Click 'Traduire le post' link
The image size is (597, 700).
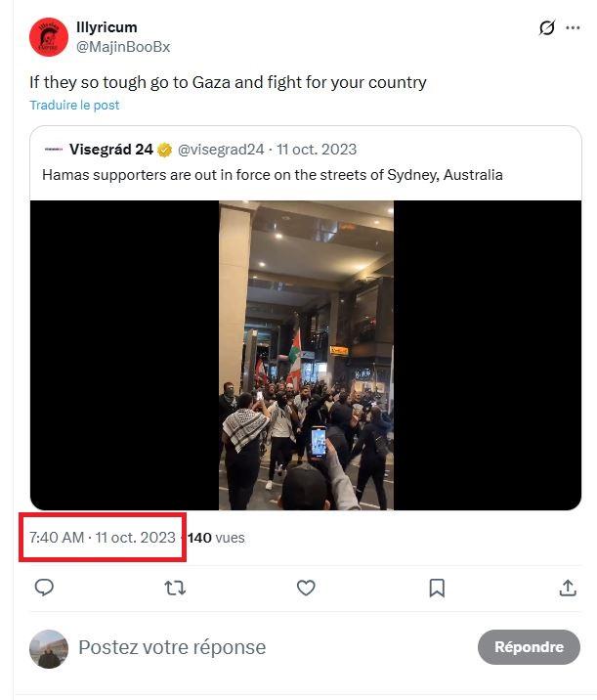pyautogui.click(x=74, y=105)
